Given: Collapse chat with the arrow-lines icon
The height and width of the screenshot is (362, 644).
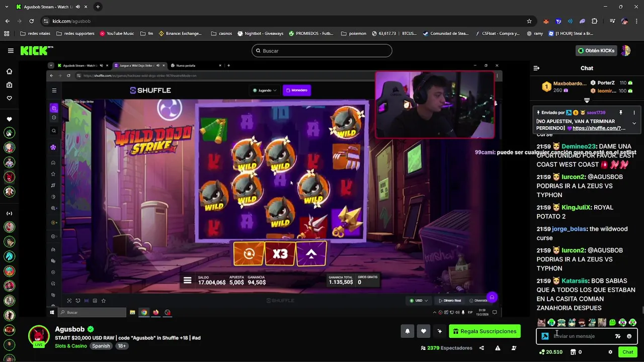Looking at the screenshot, I should (x=536, y=68).
